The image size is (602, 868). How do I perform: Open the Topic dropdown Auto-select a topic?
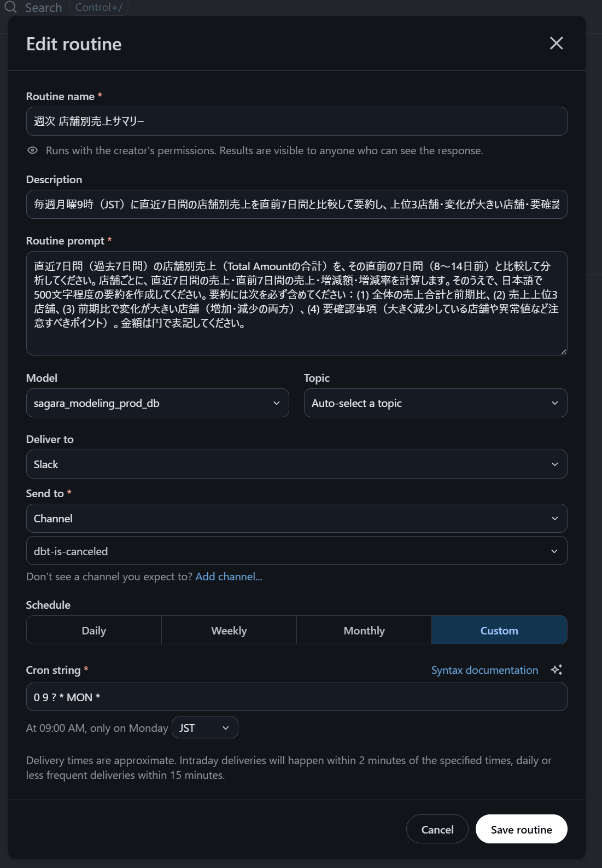coord(435,403)
